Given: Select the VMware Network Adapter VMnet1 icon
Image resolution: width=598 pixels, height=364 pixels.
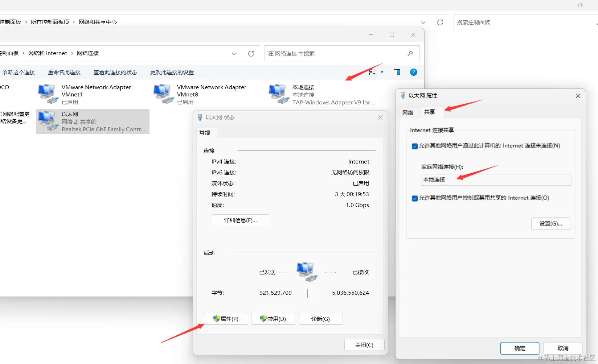Looking at the screenshot, I should [48, 94].
